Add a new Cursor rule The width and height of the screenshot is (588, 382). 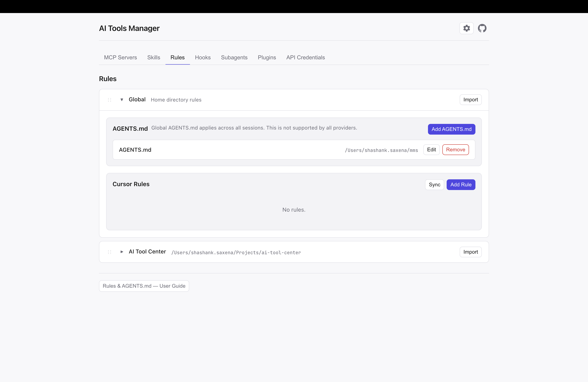pyautogui.click(x=461, y=185)
